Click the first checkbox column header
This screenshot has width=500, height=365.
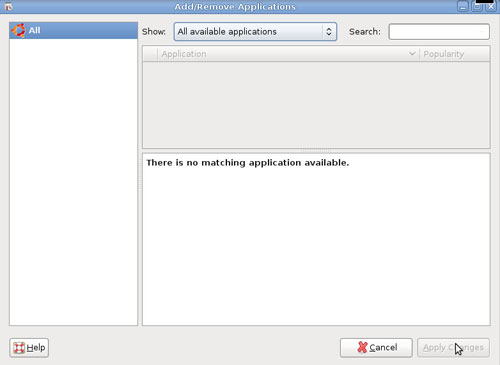150,54
